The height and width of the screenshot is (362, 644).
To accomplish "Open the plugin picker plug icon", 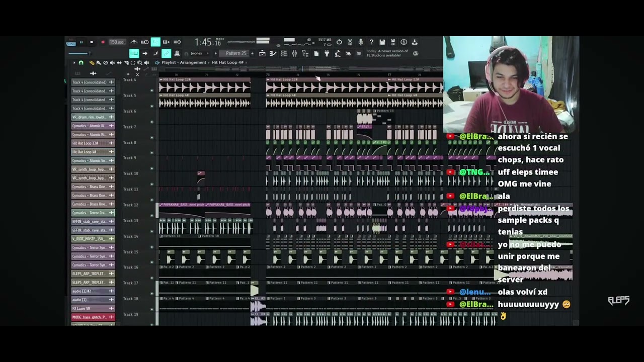I will (327, 53).
